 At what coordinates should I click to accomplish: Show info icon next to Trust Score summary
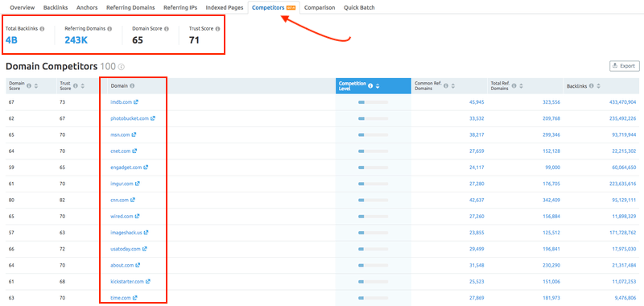tap(217, 29)
